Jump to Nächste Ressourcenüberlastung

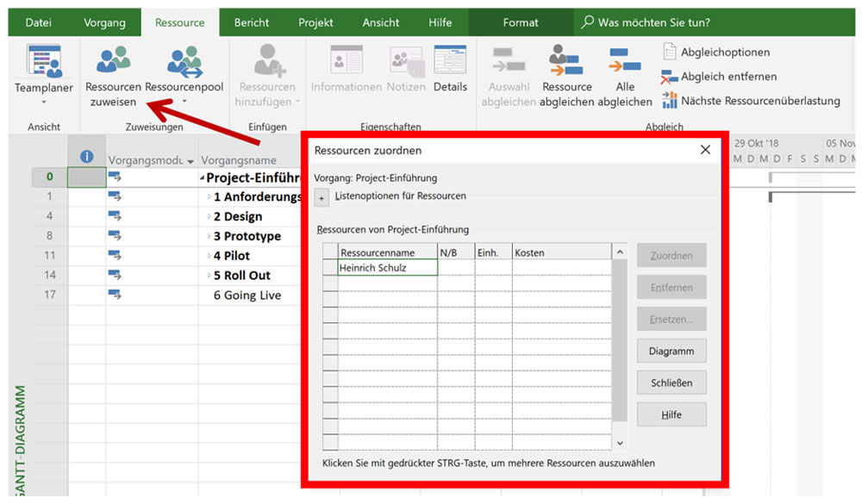(751, 101)
